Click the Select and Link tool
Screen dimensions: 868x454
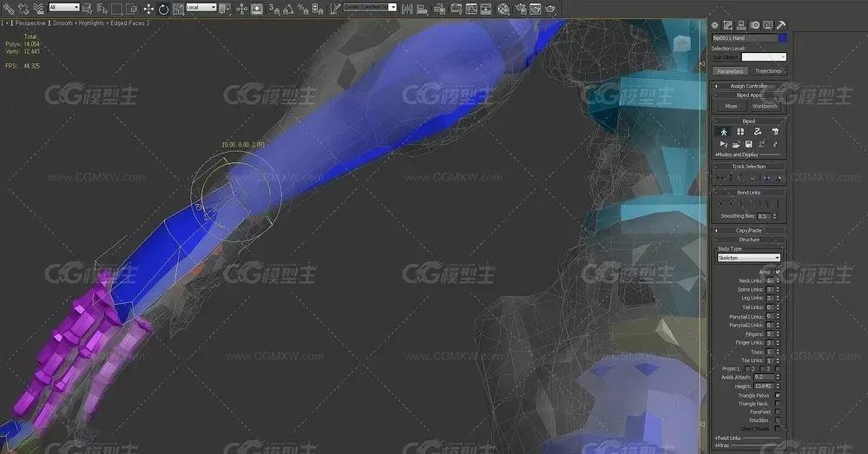pyautogui.click(x=9, y=9)
